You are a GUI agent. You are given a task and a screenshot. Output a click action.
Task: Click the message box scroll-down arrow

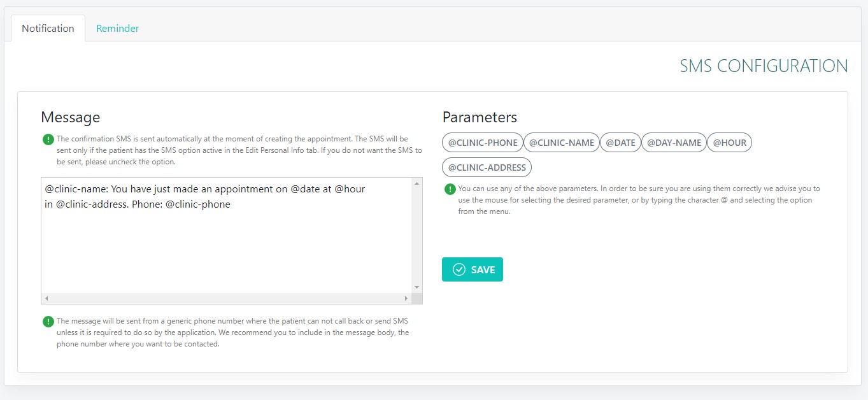coord(417,287)
